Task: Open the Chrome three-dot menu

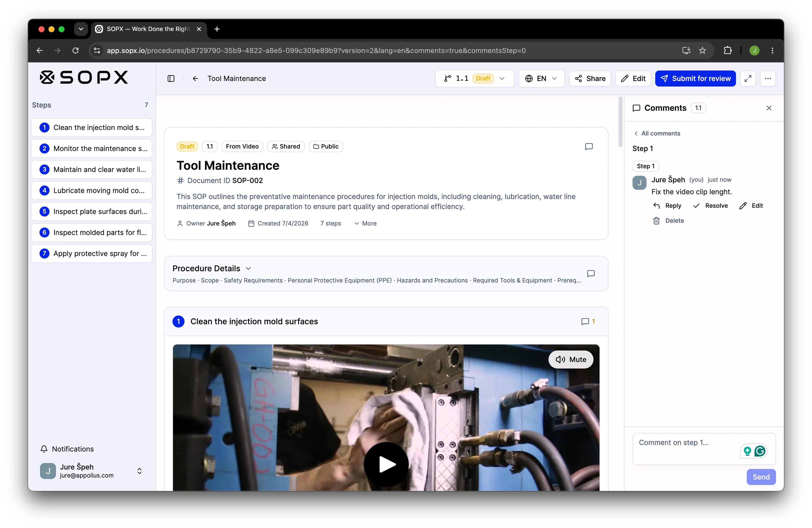Action: (x=772, y=50)
